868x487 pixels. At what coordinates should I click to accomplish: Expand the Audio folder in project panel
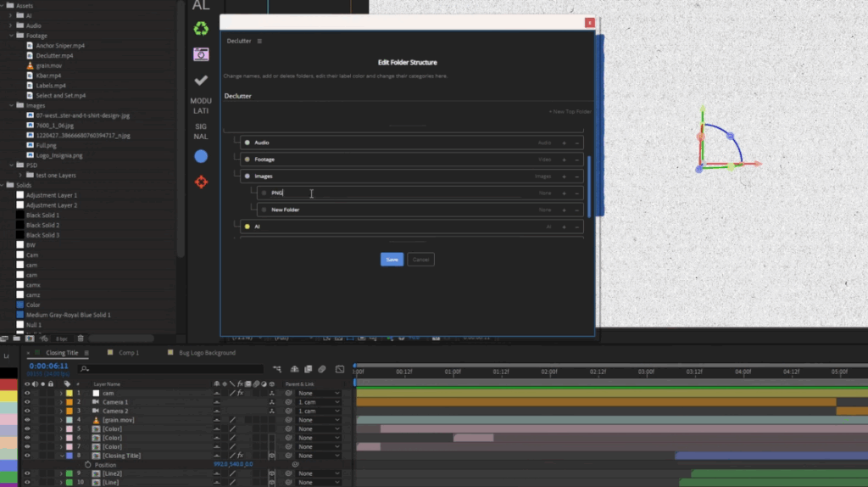click(11, 25)
